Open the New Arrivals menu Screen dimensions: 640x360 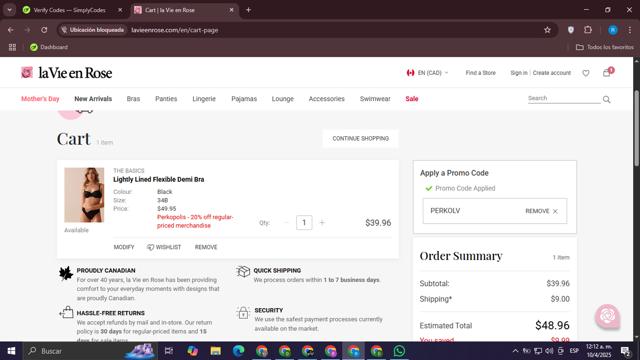93,99
